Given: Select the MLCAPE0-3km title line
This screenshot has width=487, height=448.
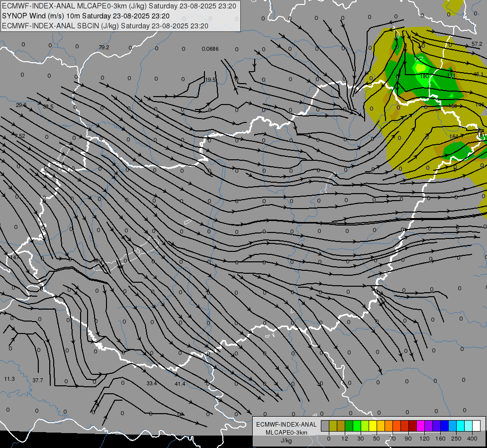Looking at the screenshot, I should (119, 6).
